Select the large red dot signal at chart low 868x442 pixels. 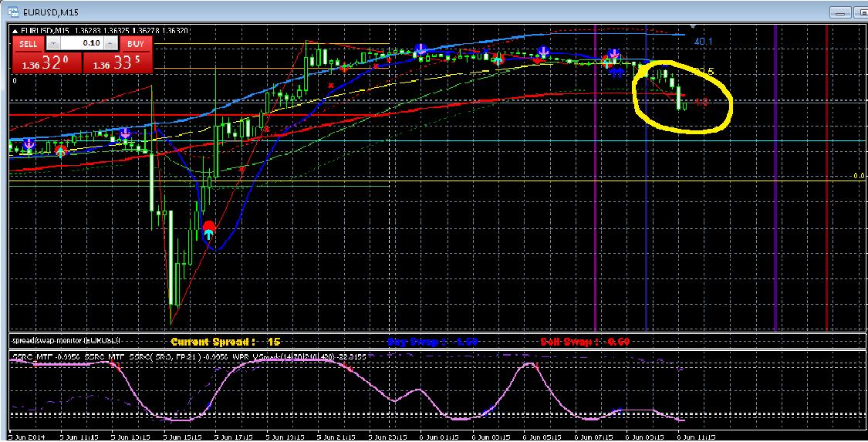(x=208, y=226)
